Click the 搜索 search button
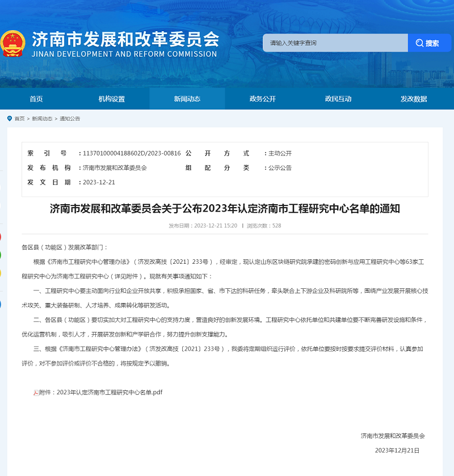The image size is (454, 476). tap(430, 43)
